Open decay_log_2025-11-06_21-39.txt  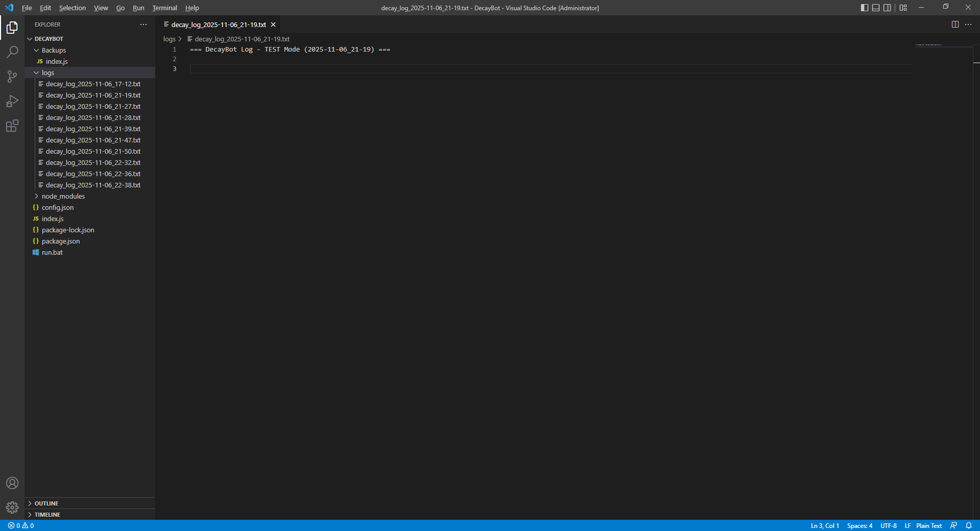[x=90, y=129]
